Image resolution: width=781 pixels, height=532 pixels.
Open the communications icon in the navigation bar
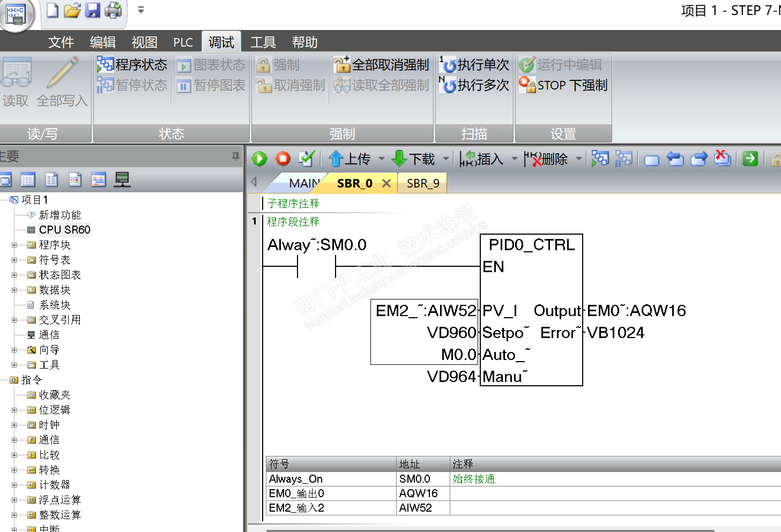[x=122, y=180]
